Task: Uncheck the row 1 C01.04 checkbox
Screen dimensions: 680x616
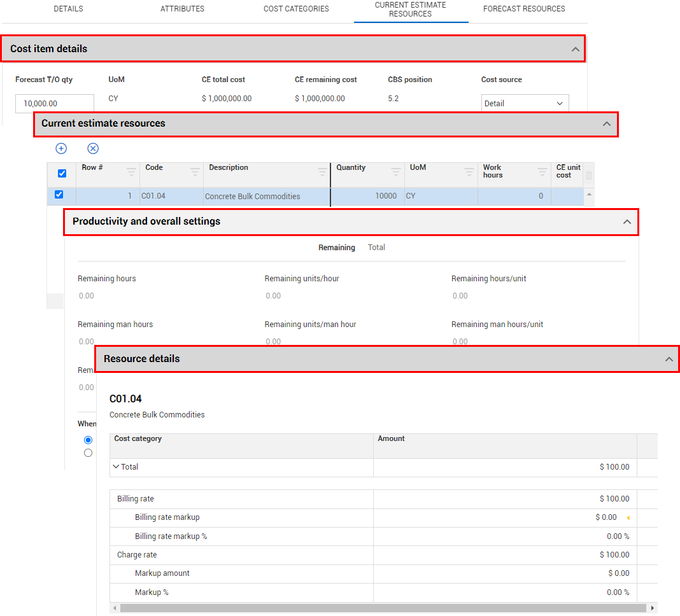Action: click(x=59, y=195)
